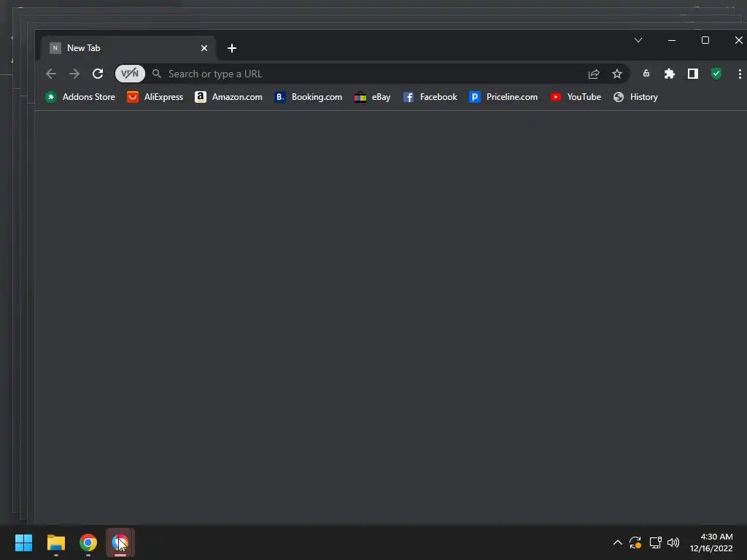Open the three-dot browser menu

click(x=740, y=74)
